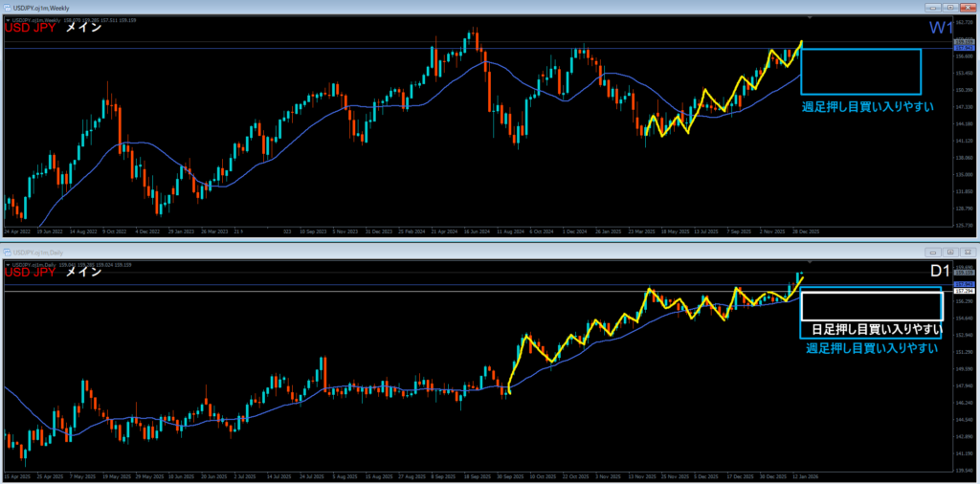Screen dimensions: 980x484
Task: Close the Weekly chart window
Action: (969, 7)
